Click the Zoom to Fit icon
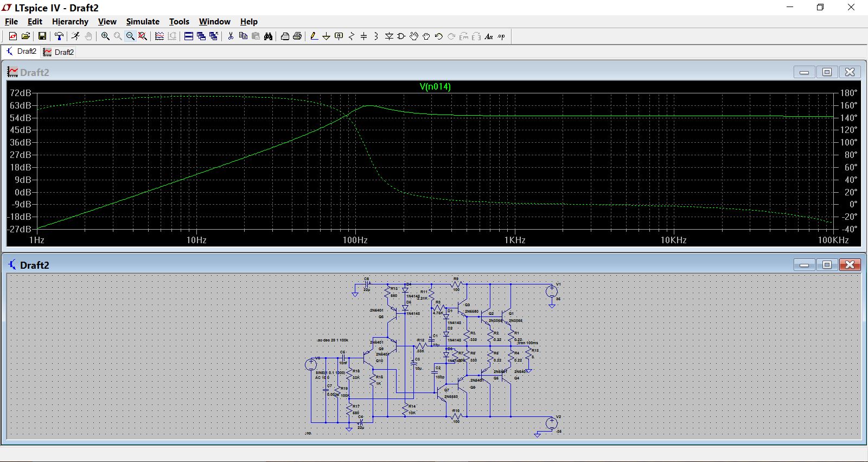The height and width of the screenshot is (462, 868). (143, 36)
